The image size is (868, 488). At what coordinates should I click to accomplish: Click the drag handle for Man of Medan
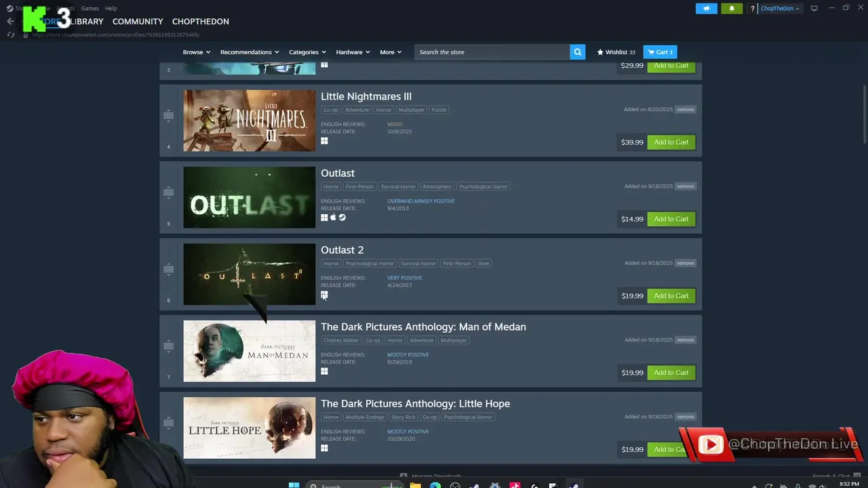(x=168, y=346)
